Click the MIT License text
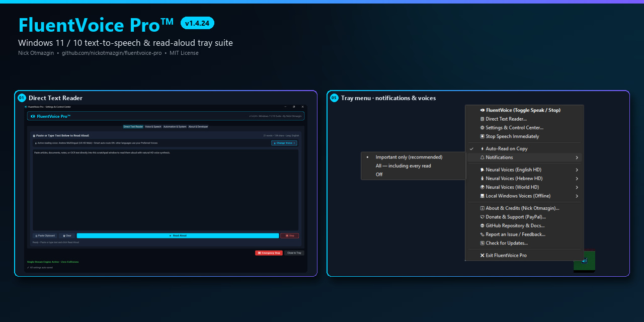 coord(184,53)
